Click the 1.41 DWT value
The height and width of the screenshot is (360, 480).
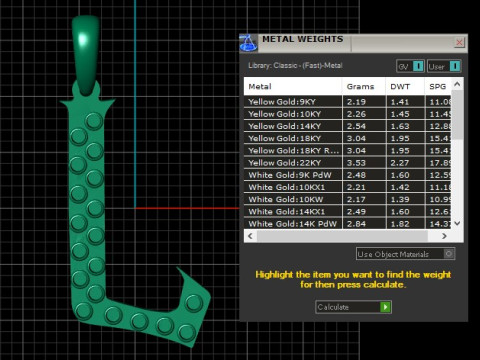(x=400, y=102)
